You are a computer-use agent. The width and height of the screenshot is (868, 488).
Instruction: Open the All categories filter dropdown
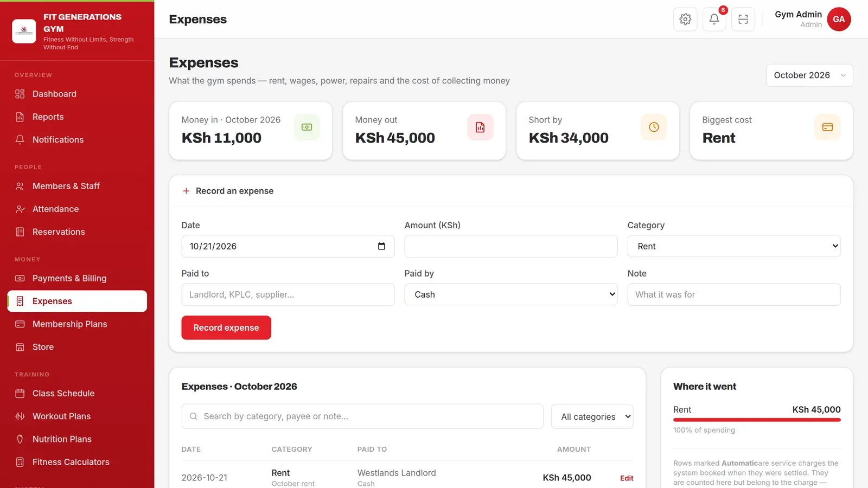[x=592, y=416]
